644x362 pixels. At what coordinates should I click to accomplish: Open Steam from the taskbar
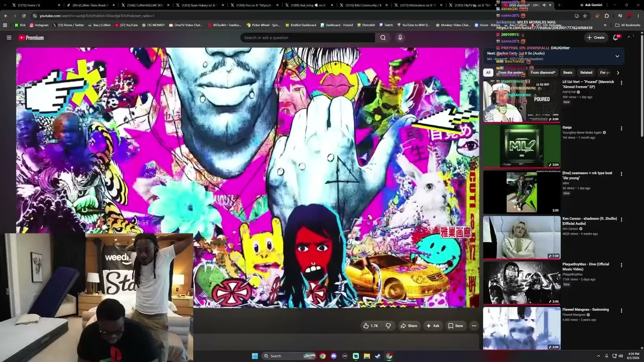pyautogui.click(x=378, y=356)
